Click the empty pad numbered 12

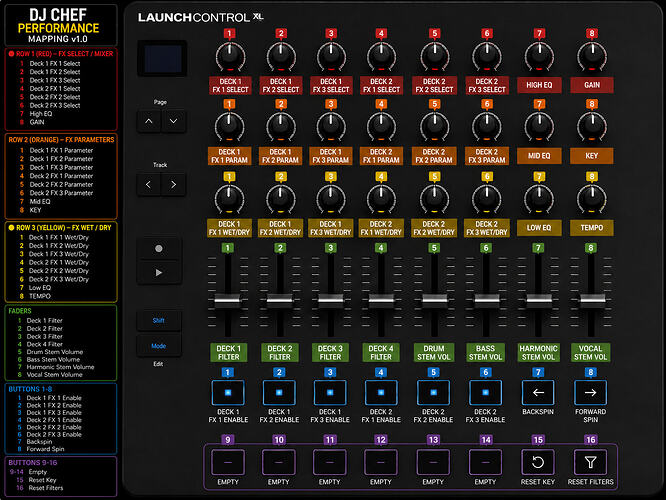[x=381, y=462]
